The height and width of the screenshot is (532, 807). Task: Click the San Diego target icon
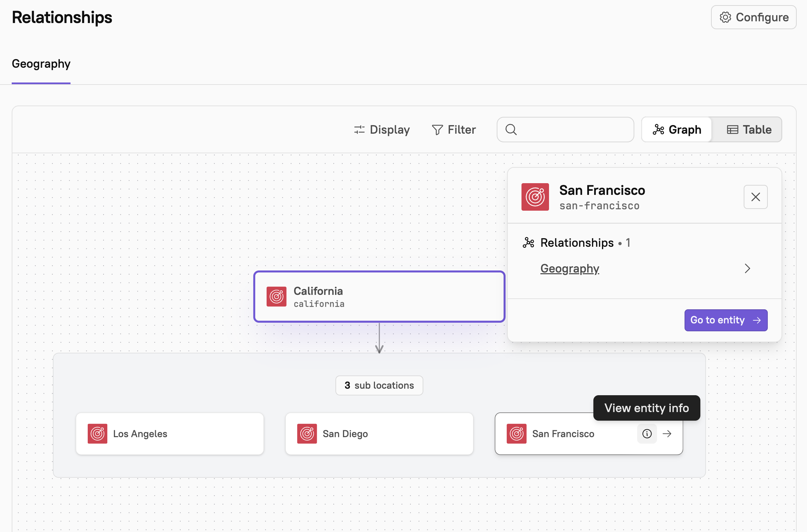[x=307, y=434]
